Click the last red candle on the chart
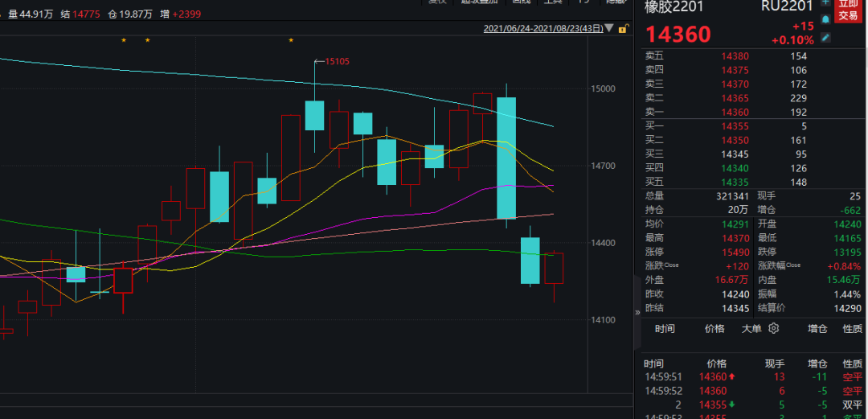This screenshot has height=419, width=868. coord(554,269)
